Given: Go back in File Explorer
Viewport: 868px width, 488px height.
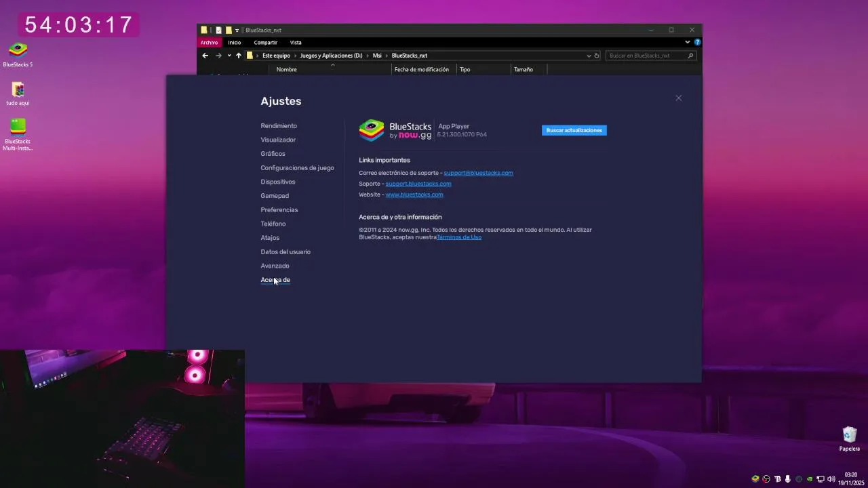Looking at the screenshot, I should point(205,56).
